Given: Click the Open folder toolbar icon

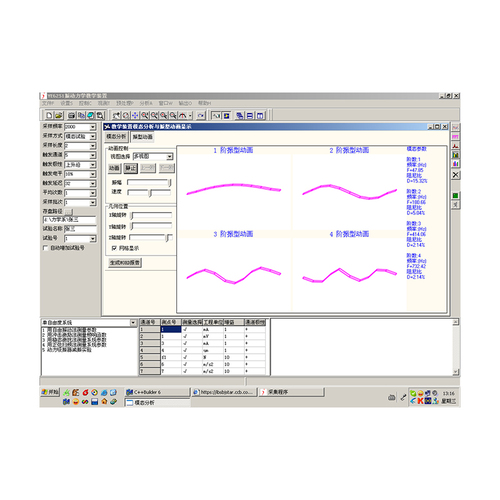Looking at the screenshot, I should point(58,115).
